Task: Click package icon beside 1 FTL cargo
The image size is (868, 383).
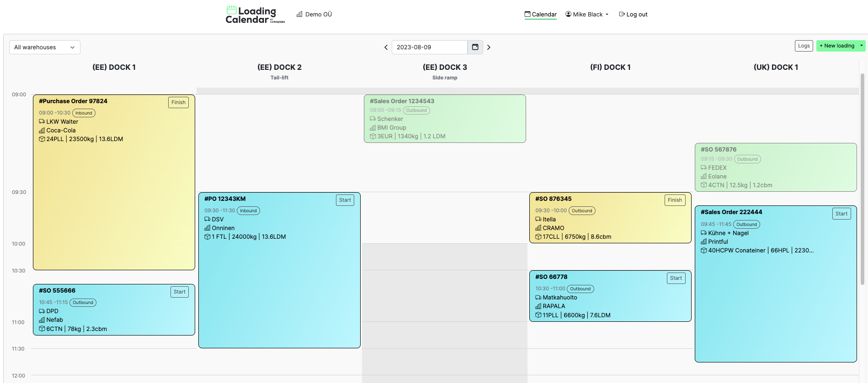Action: click(208, 236)
